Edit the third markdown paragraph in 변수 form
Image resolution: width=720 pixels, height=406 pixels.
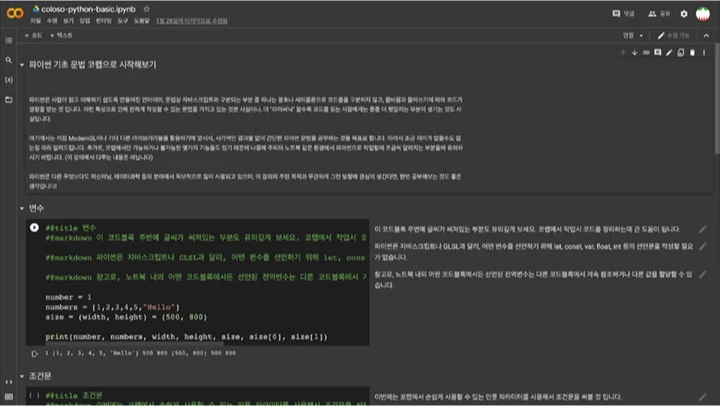(x=703, y=275)
